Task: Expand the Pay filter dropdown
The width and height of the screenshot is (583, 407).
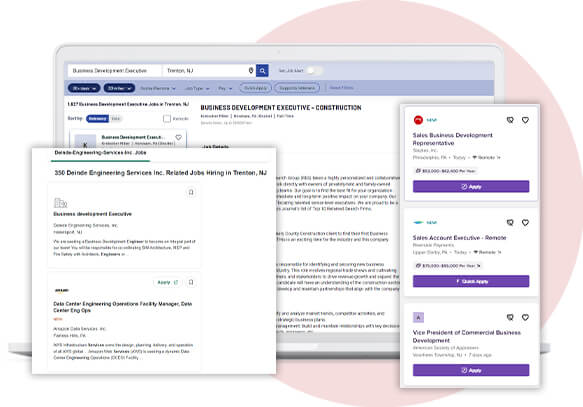Action: [x=225, y=88]
